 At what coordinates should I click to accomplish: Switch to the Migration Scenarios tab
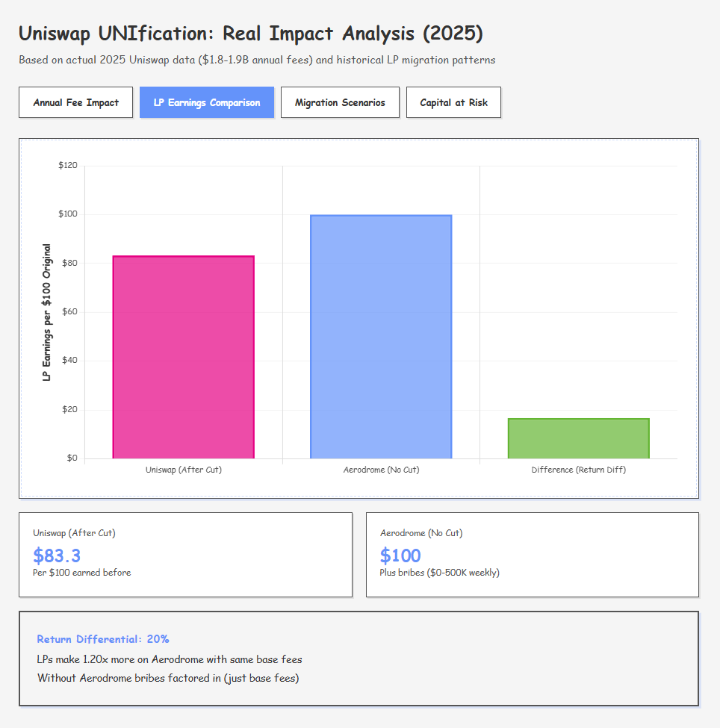340,102
